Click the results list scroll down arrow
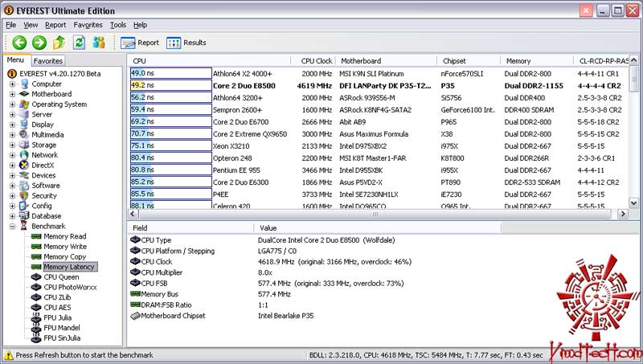 tap(633, 203)
